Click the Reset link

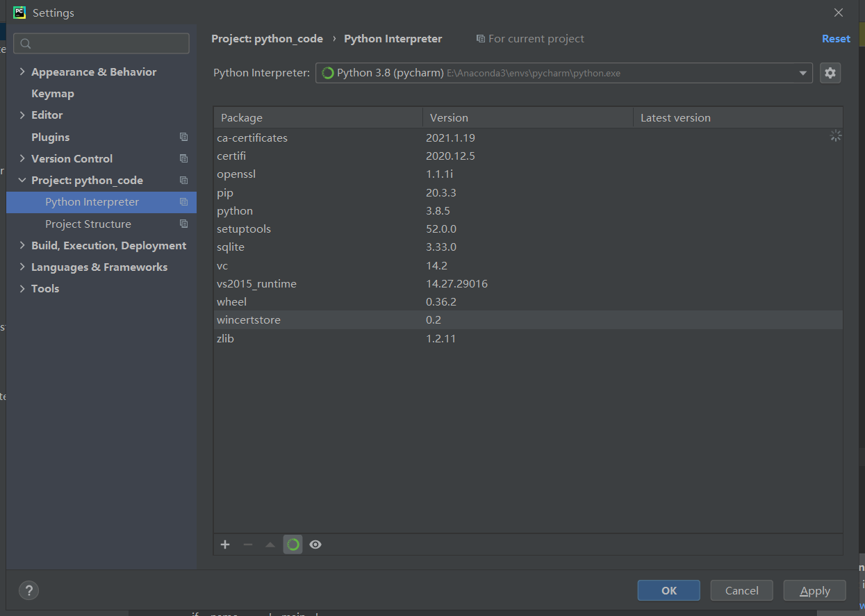tap(836, 39)
